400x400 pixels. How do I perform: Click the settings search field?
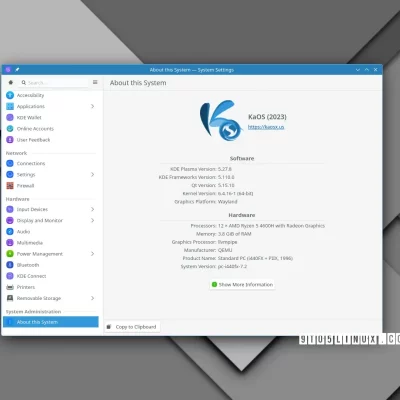point(55,82)
